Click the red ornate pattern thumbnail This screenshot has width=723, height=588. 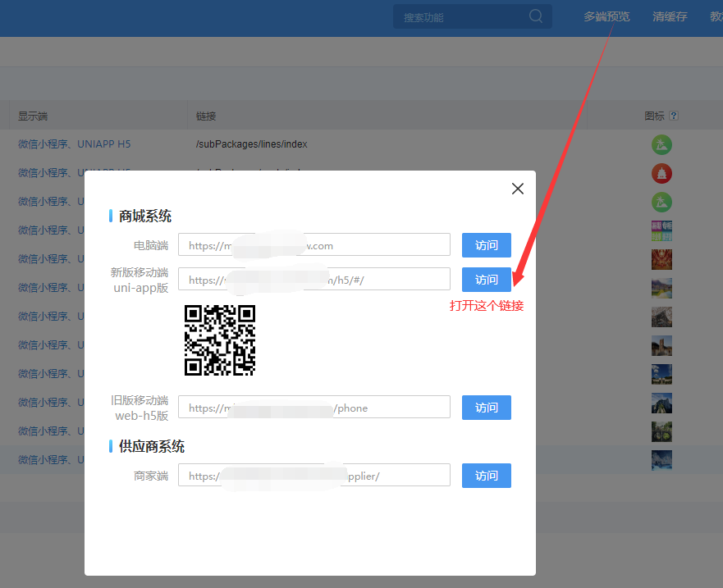(661, 259)
